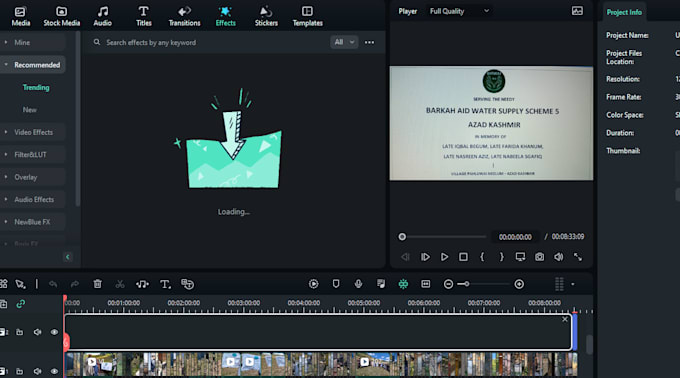680x378 pixels.
Task: Delete the selected clip
Action: (x=98, y=284)
